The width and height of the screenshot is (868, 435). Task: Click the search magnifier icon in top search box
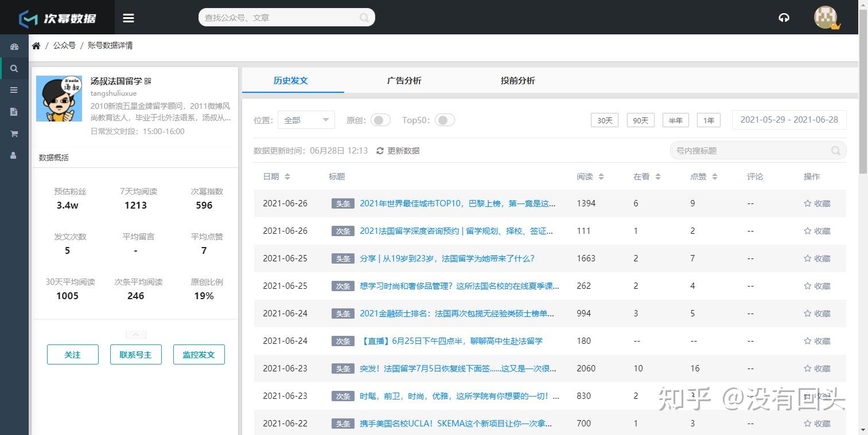[x=364, y=18]
